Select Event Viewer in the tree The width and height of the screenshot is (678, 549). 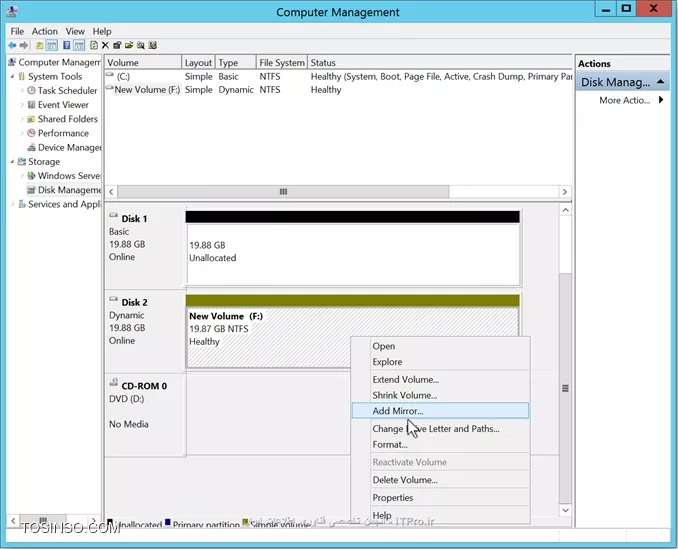63,105
